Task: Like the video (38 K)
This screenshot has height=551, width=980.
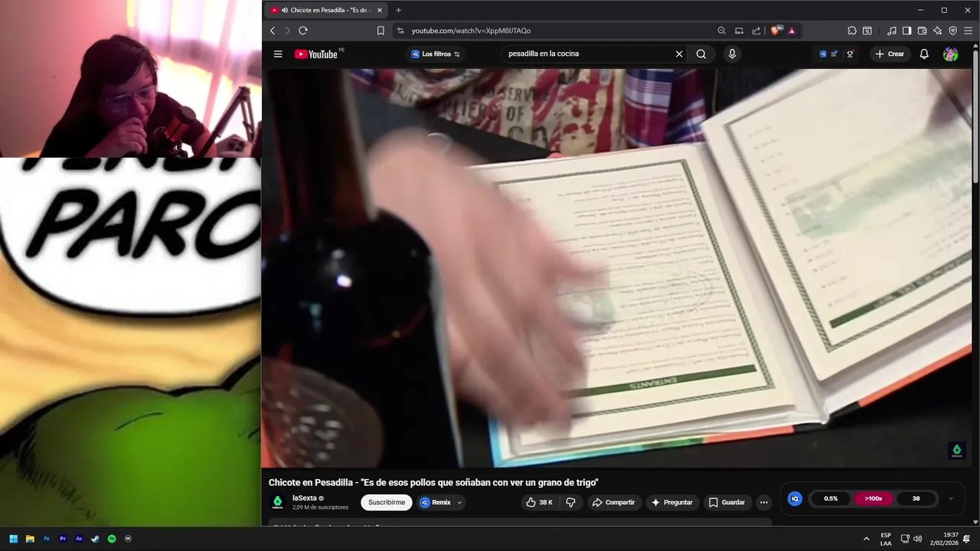Action: pos(539,502)
